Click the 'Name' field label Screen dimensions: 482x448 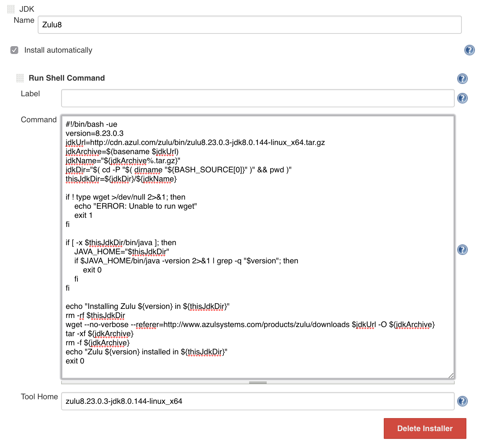pyautogui.click(x=24, y=20)
